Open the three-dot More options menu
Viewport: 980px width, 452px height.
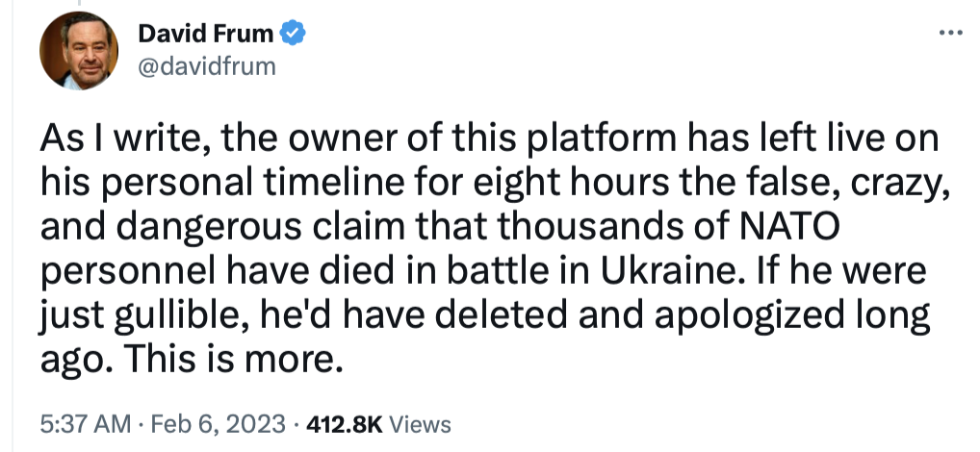click(949, 34)
